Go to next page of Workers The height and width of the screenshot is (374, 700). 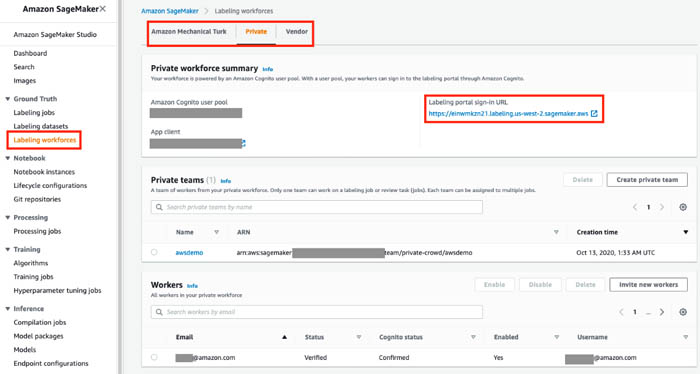[662, 312]
